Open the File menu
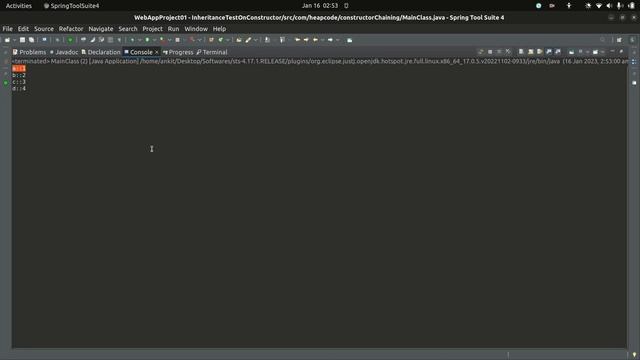 point(7,29)
